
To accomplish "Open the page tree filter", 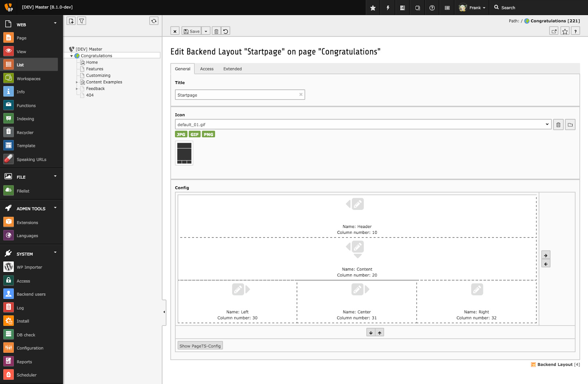I will coord(82,21).
